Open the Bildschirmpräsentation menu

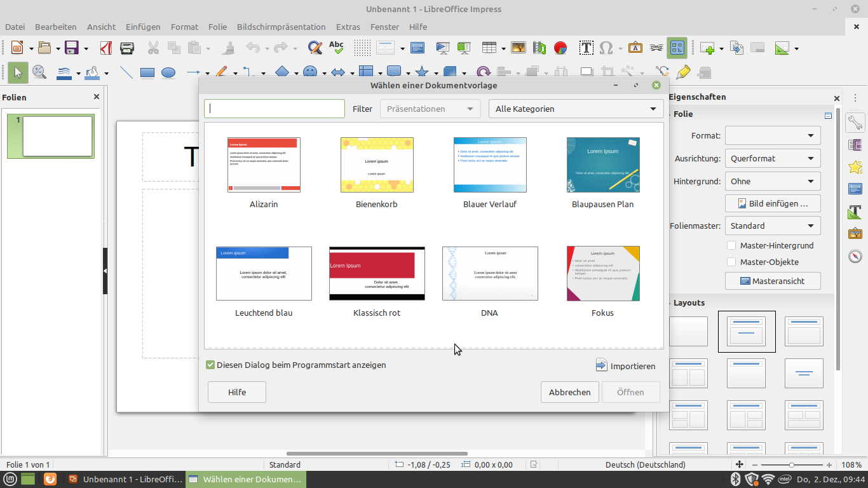coord(281,27)
